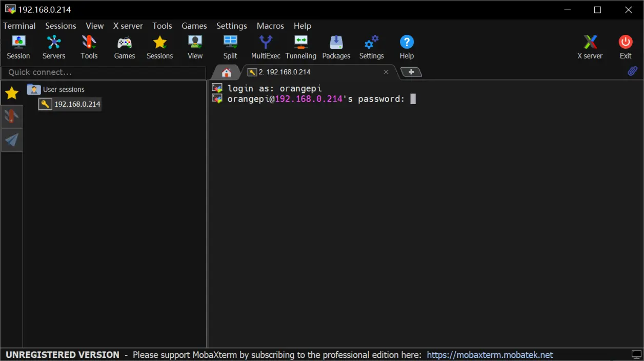Follow the mobaxterm.mobatek.net link
The height and width of the screenshot is (361, 644).
[490, 355]
